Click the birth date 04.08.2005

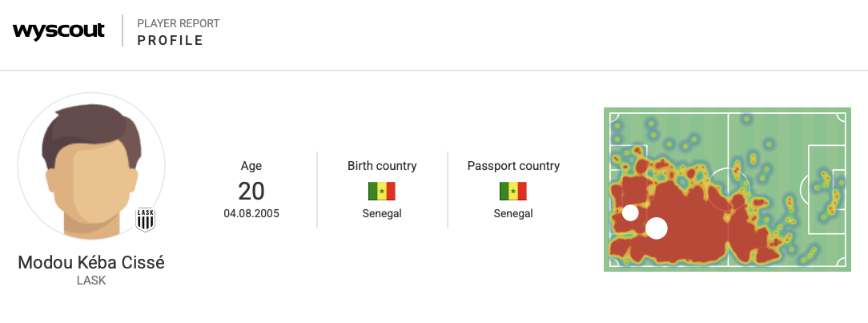(251, 214)
